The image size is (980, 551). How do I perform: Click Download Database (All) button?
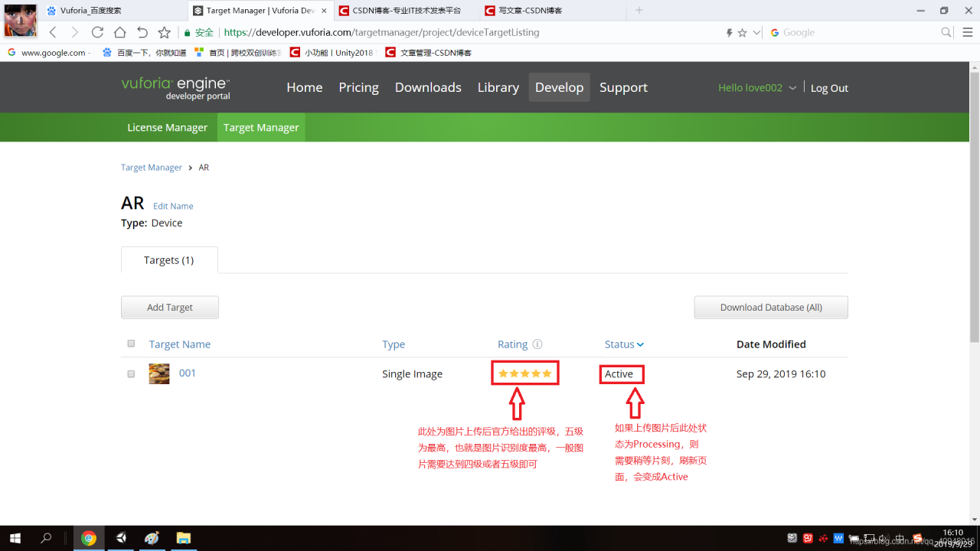coord(771,308)
